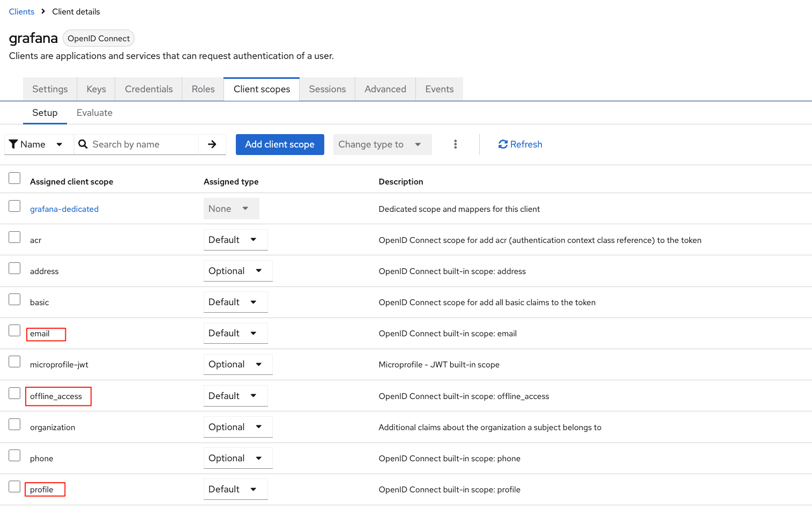812x531 pixels.
Task: Switch to the Credentials tab
Action: (x=148, y=89)
